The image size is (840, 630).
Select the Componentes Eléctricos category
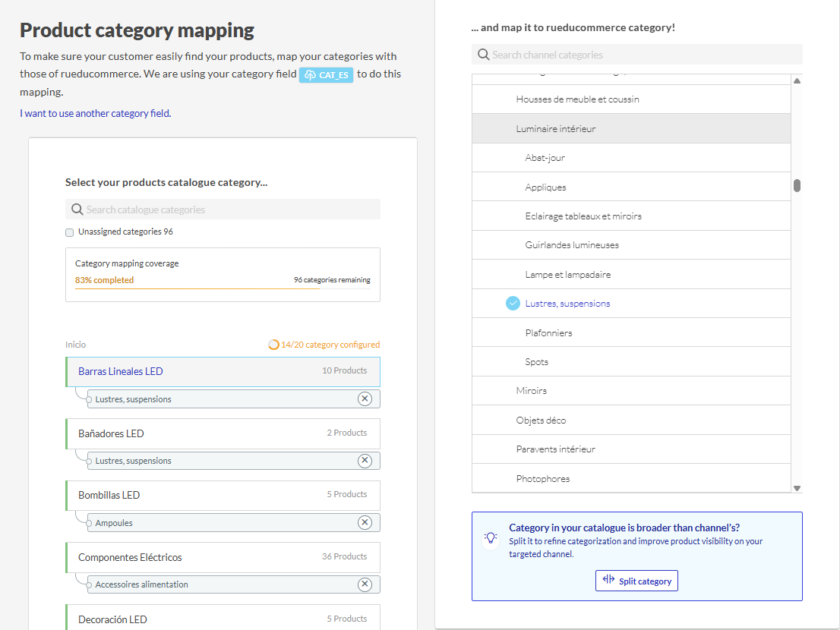click(130, 557)
